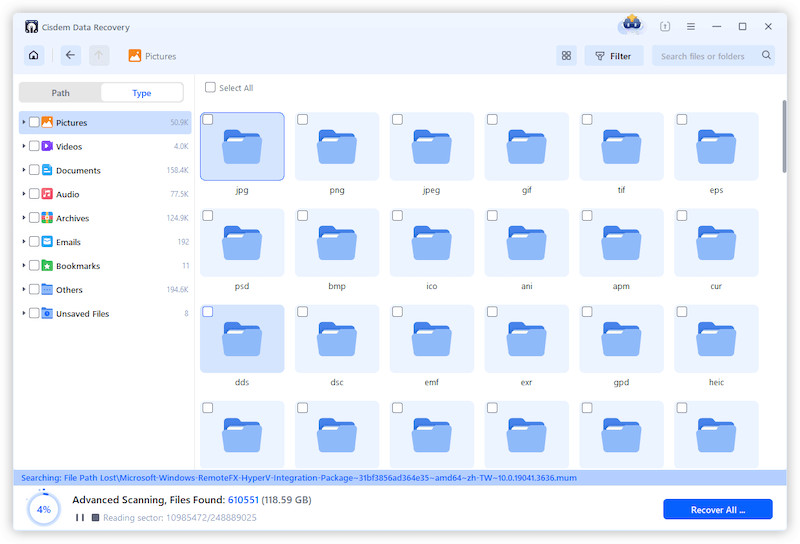Pause the scan

[x=80, y=517]
